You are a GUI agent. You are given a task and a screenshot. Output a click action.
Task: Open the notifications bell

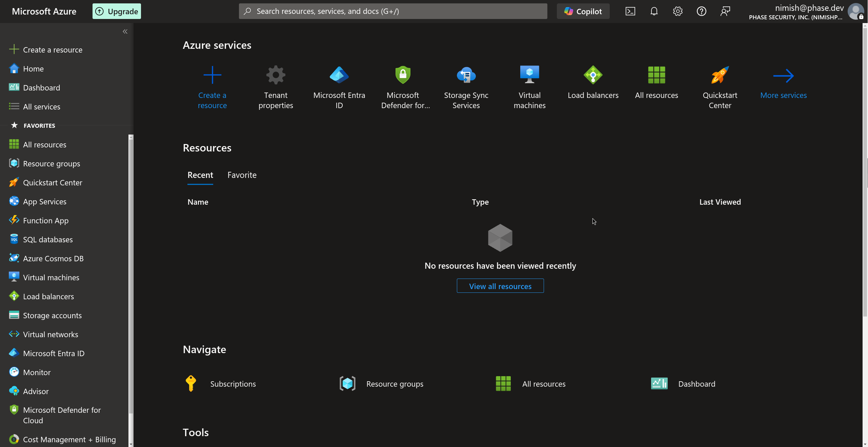[x=654, y=11]
